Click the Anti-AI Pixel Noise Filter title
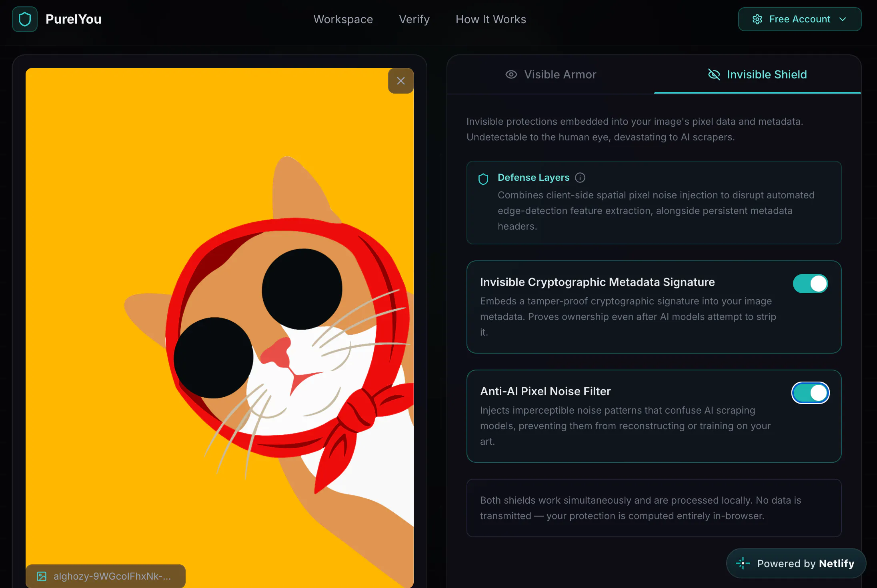This screenshot has height=588, width=877. point(545,391)
